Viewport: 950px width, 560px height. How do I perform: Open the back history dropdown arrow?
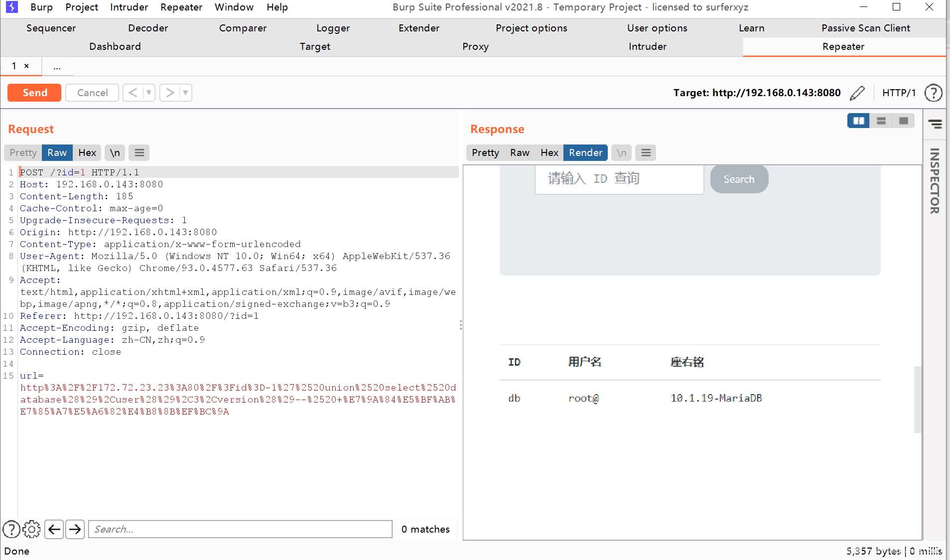click(148, 93)
